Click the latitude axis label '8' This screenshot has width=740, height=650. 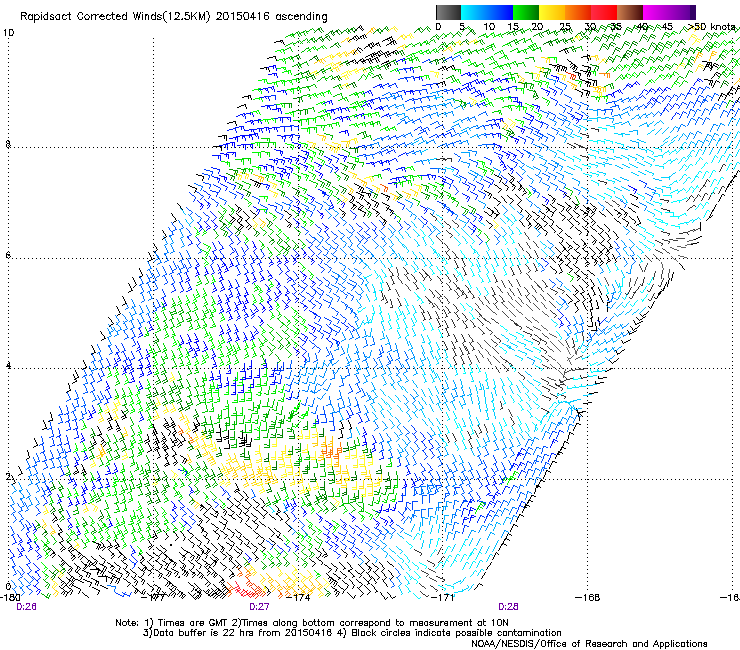coord(8,144)
